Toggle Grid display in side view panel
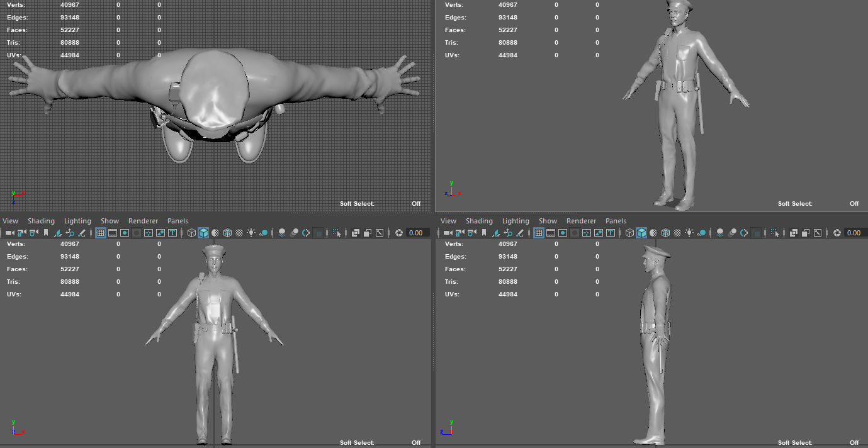Image resolution: width=868 pixels, height=448 pixels. click(539, 233)
